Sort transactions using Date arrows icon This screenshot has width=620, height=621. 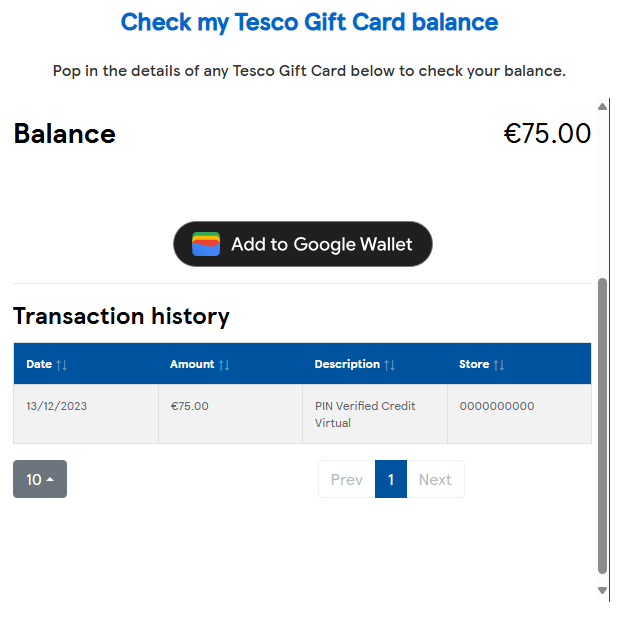coord(61,365)
